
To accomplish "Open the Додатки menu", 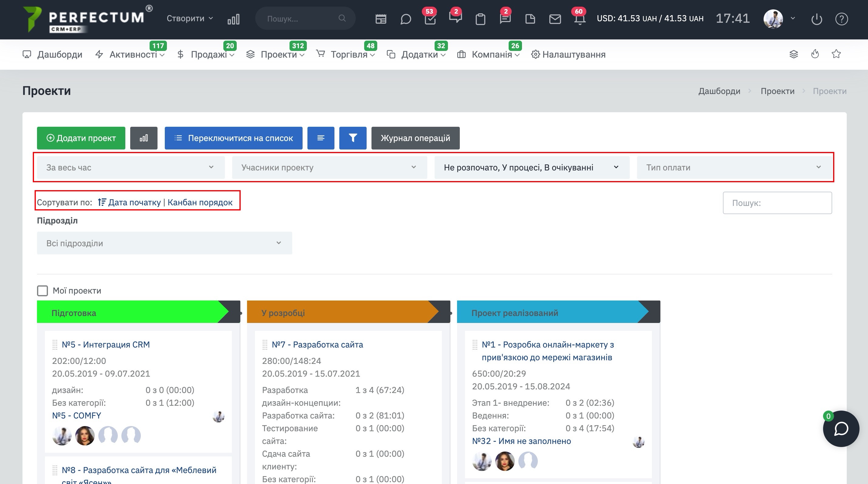I will pyautogui.click(x=416, y=54).
